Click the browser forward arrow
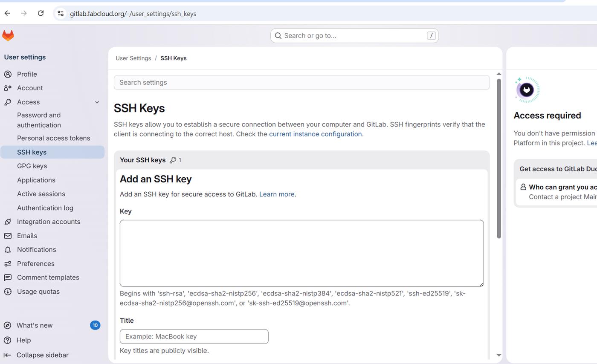 point(24,13)
